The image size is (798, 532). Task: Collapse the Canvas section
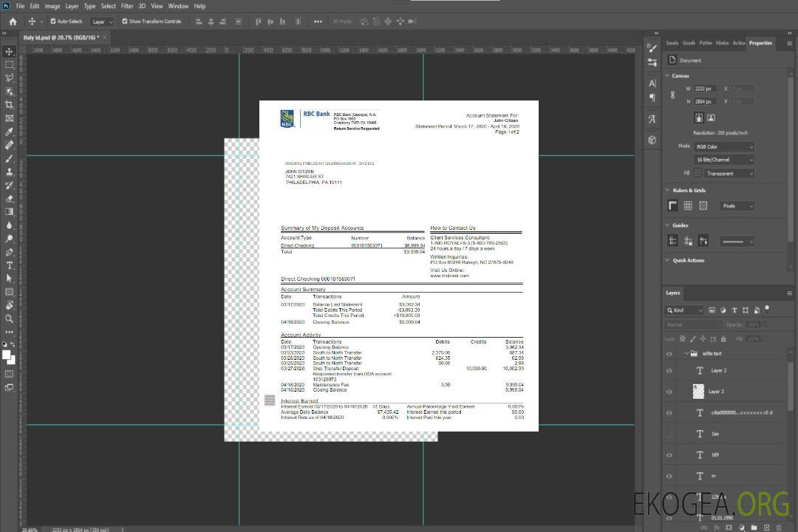click(667, 75)
